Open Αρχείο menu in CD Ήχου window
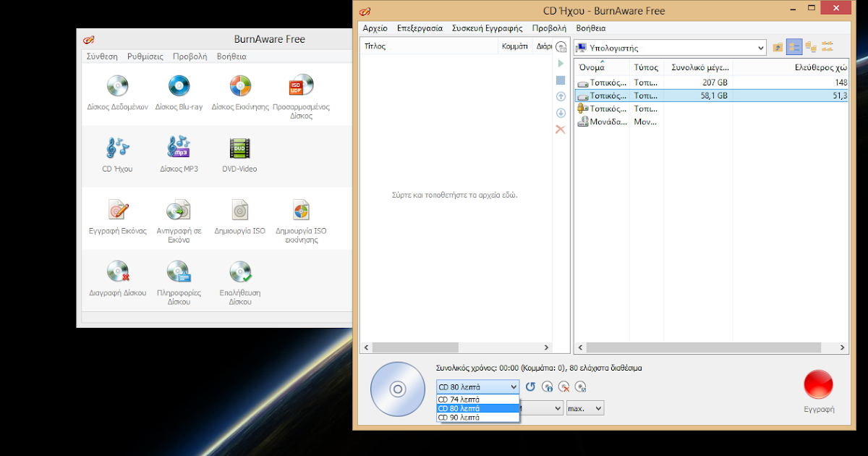 (x=375, y=28)
